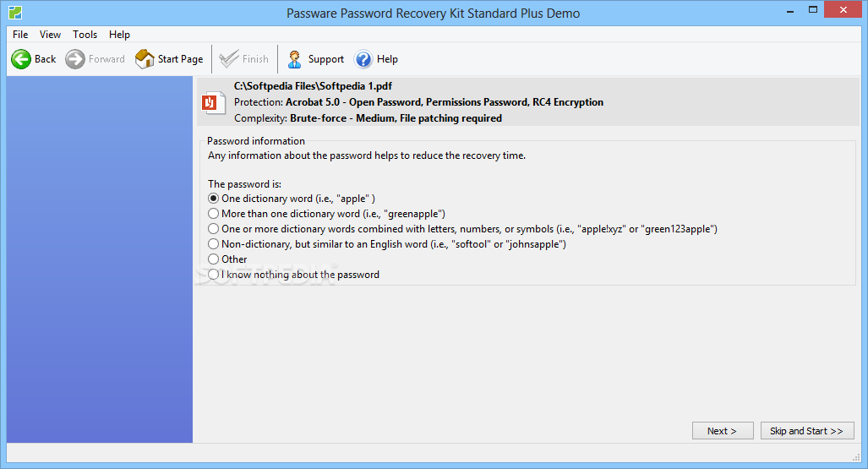868x469 pixels.
Task: Open the Tools menu
Action: (x=85, y=35)
